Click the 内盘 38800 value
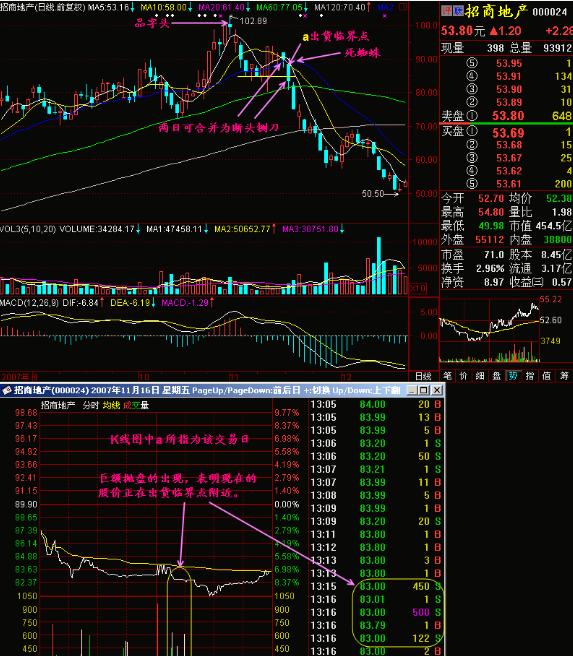 point(558,240)
